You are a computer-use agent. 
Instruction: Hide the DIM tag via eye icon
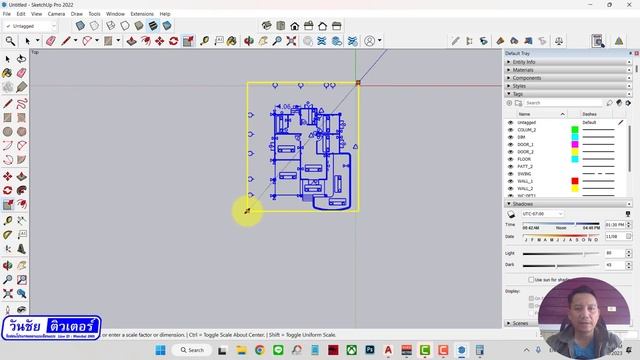510,137
